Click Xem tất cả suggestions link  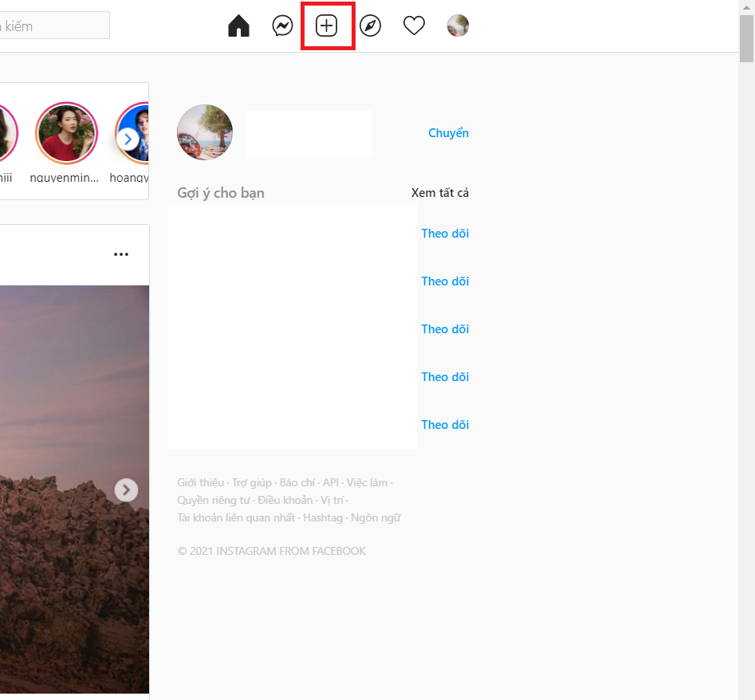tap(439, 193)
